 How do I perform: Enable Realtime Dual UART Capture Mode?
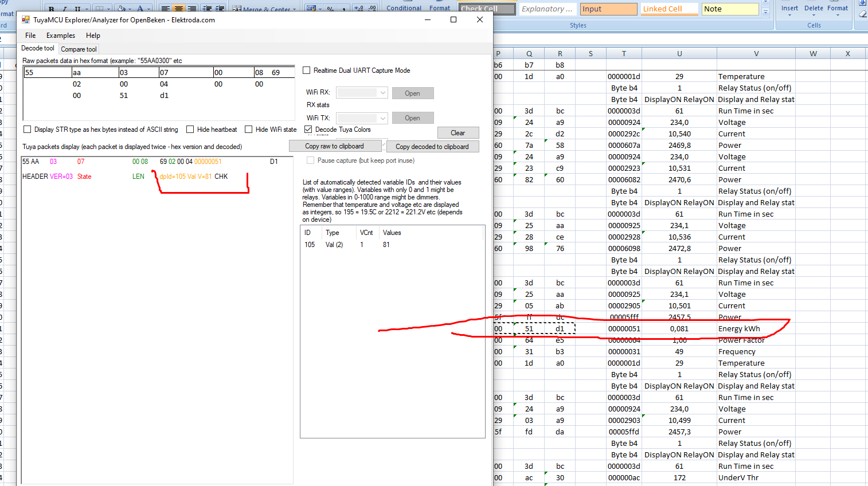pos(307,70)
